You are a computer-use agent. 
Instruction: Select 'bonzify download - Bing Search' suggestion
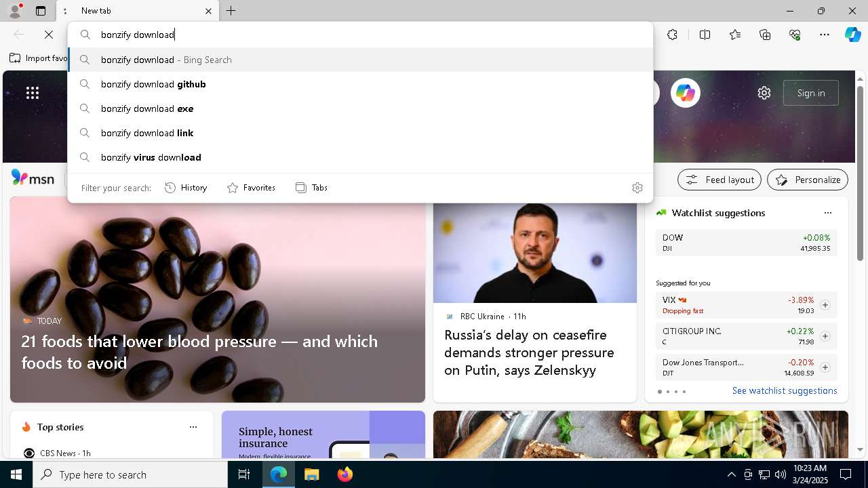pyautogui.click(x=360, y=60)
